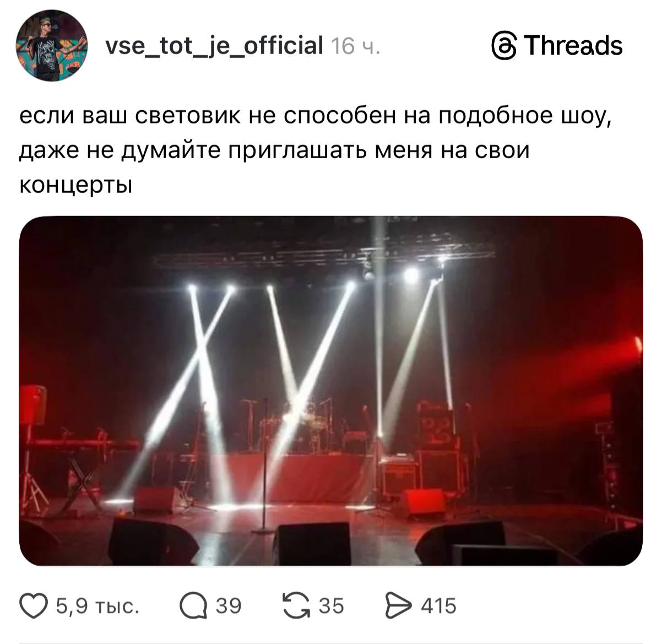Like the post with the heart icon
Screen dimensions: 662x644
[x=35, y=606]
